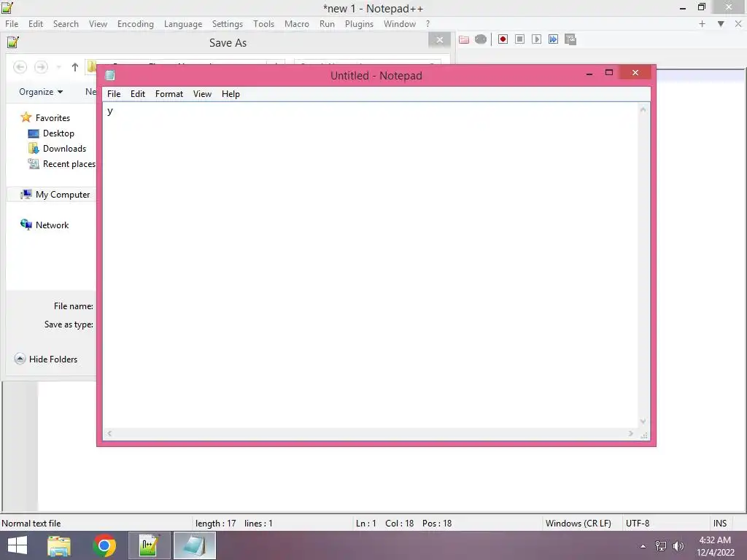Select Downloads in Save As sidebar
747x560 pixels.
click(x=57, y=149)
